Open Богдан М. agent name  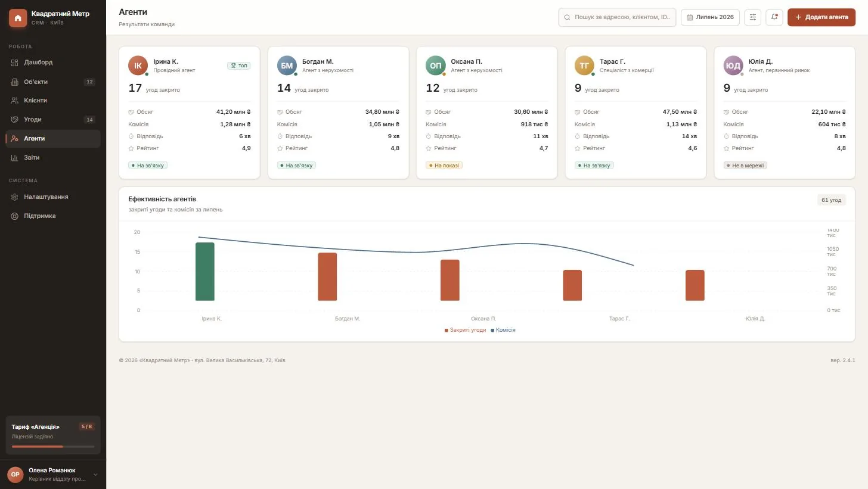tap(318, 61)
